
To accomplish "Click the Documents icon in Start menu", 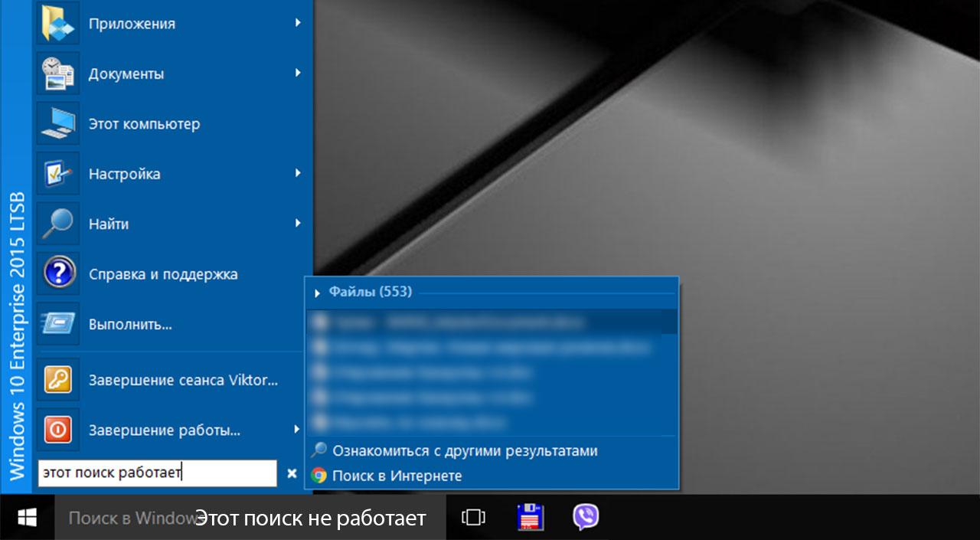I will (x=58, y=74).
